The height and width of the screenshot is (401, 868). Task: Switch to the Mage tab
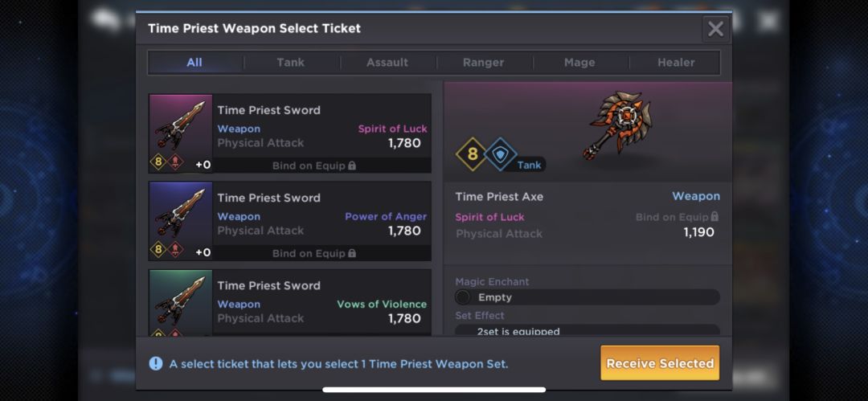click(x=579, y=63)
